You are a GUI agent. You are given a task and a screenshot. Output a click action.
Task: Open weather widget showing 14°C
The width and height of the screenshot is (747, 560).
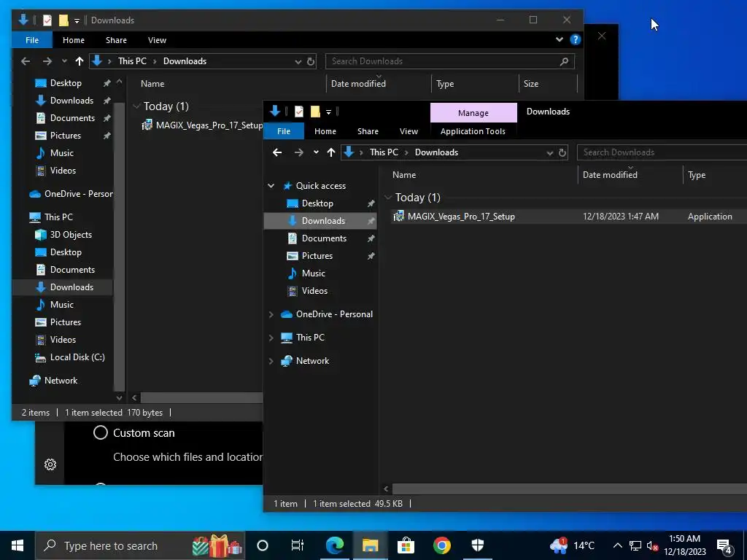572,545
